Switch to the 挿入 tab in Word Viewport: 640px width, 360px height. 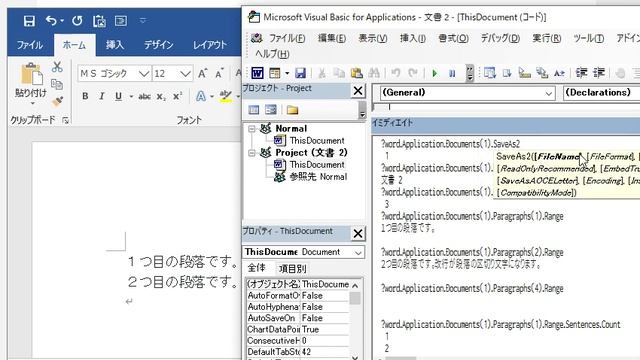115,44
